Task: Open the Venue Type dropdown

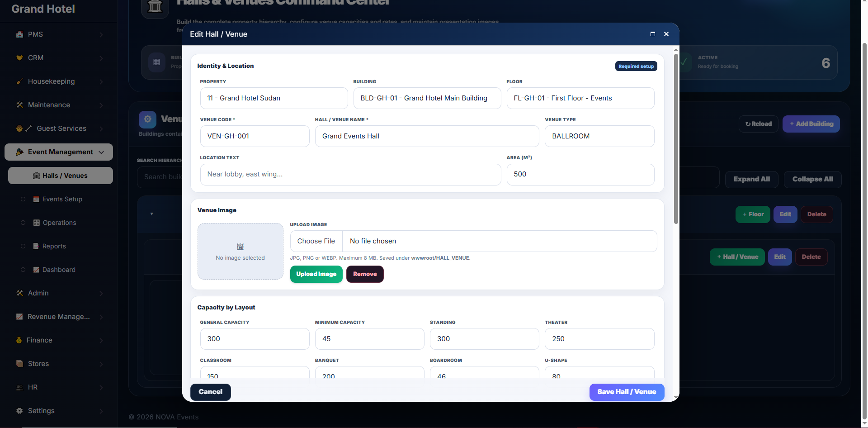Action: [599, 136]
